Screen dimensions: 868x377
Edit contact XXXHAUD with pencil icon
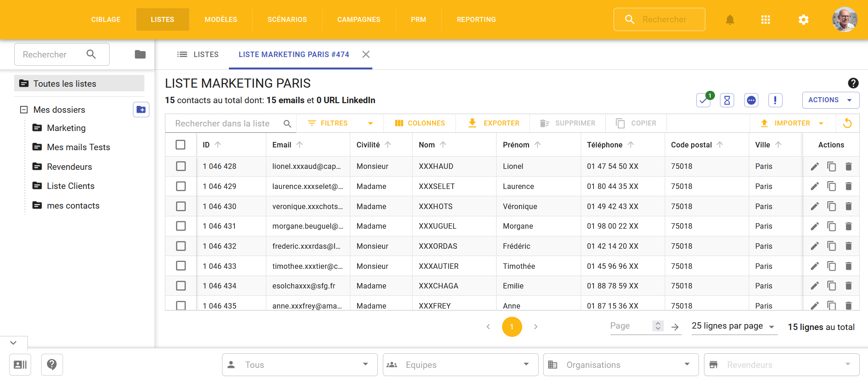pyautogui.click(x=815, y=167)
